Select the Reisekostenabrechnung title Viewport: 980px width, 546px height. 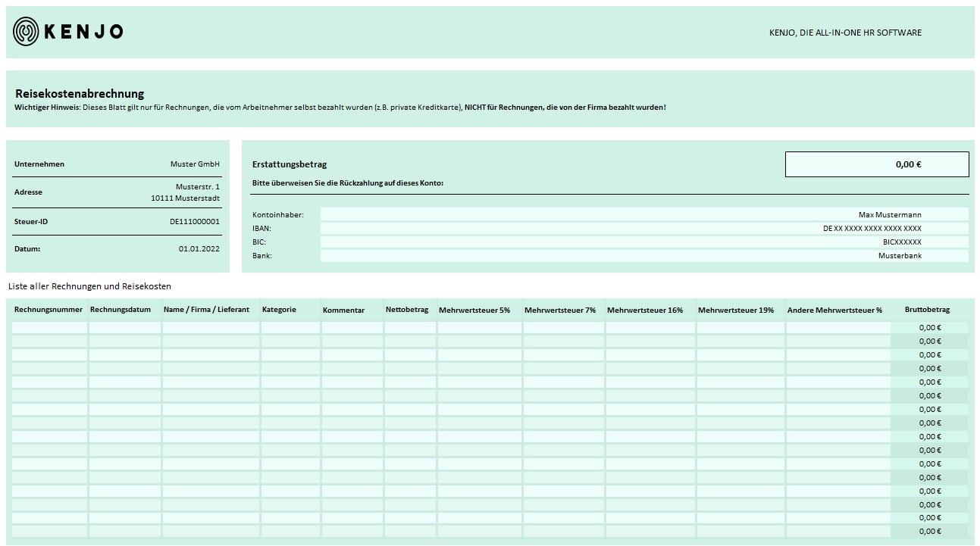(x=80, y=94)
